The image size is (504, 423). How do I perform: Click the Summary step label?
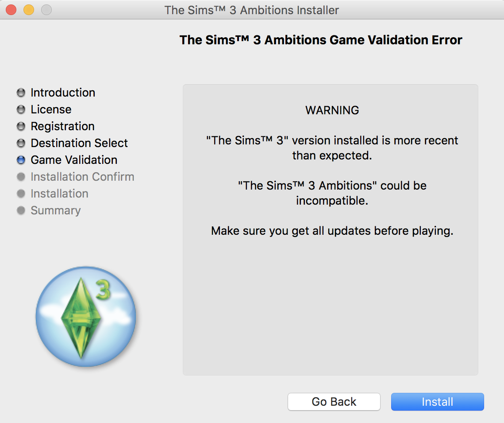click(55, 210)
